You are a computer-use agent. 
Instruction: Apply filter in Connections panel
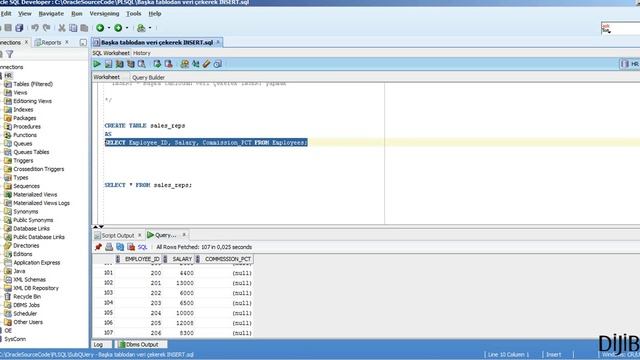[x=10, y=54]
